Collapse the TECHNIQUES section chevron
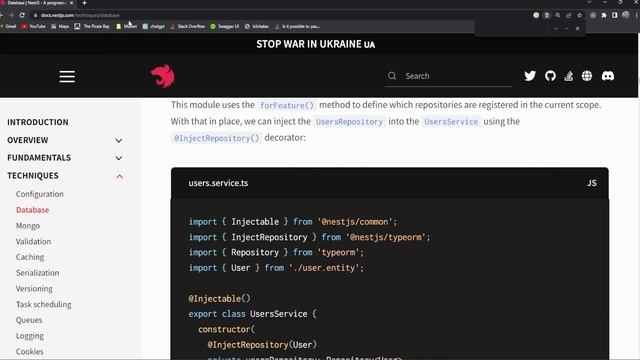 pyautogui.click(x=119, y=176)
